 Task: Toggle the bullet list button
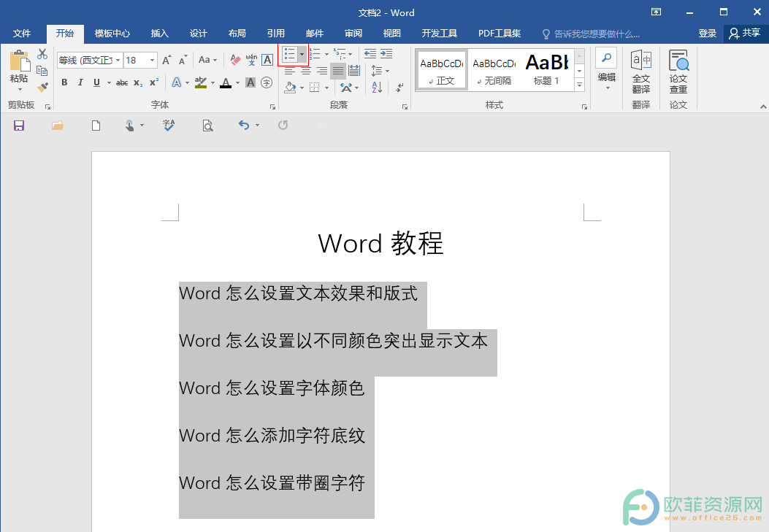coord(289,54)
